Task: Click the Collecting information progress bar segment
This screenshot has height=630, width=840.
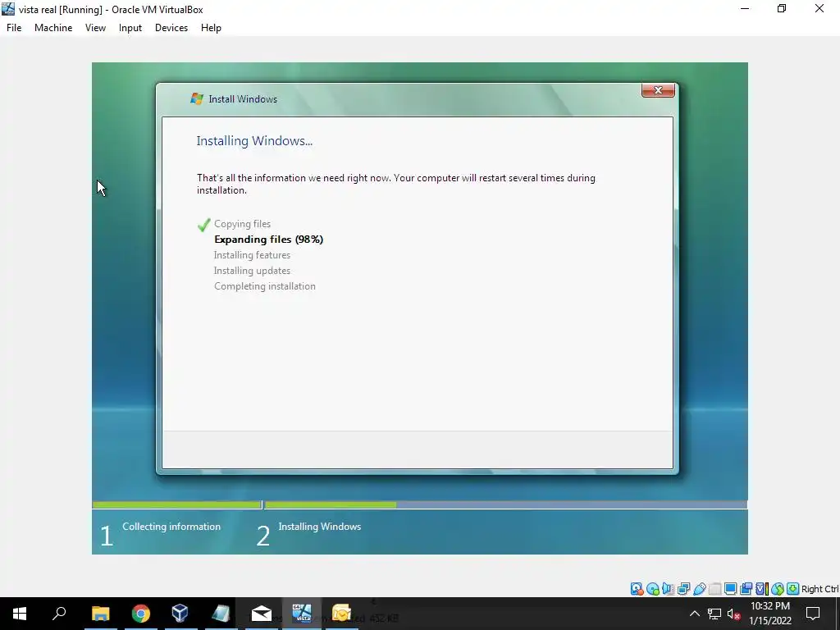Action: tap(176, 504)
